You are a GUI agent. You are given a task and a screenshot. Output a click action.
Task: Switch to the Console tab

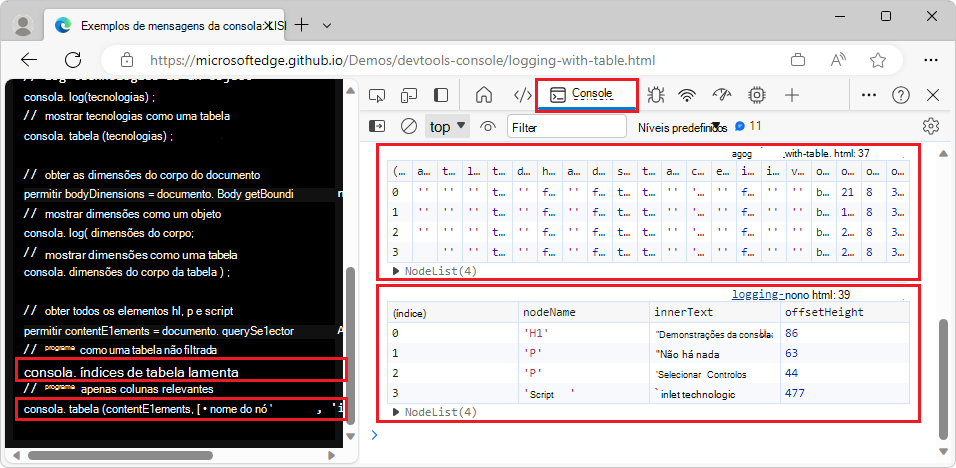tap(587, 95)
